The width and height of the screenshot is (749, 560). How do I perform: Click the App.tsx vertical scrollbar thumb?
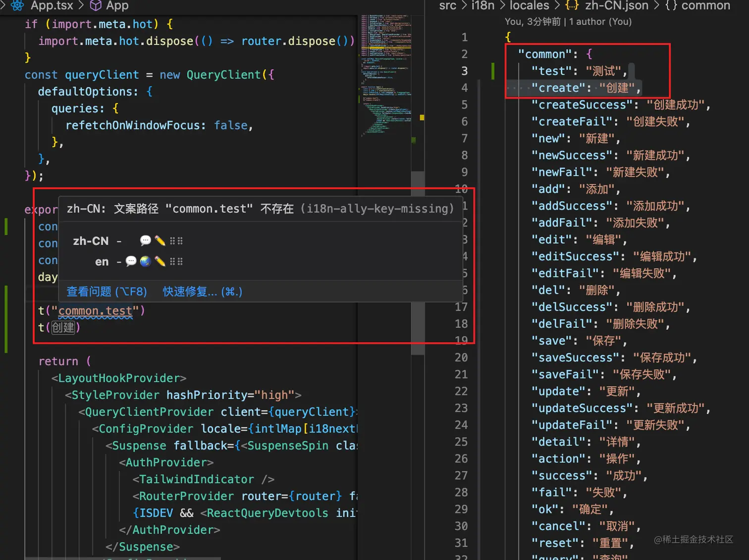(x=418, y=263)
